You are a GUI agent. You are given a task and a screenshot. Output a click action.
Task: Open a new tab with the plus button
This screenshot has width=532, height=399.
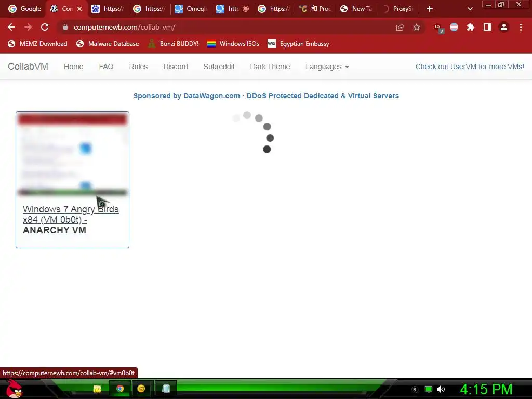pos(430,9)
